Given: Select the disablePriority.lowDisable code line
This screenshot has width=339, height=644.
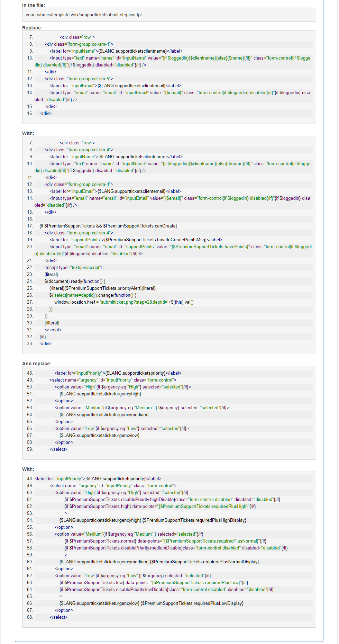Looking at the screenshot, I should (x=166, y=589).
